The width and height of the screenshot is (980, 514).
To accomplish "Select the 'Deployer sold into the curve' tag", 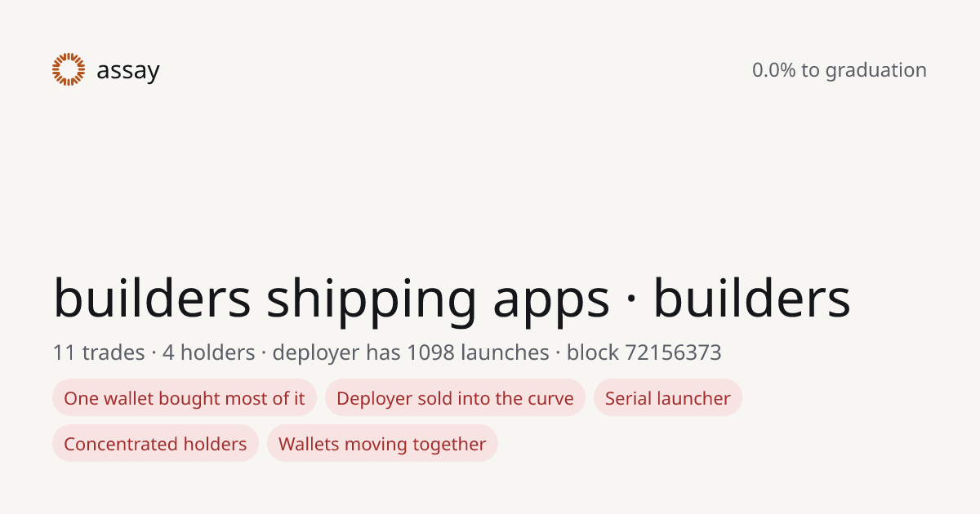I will tap(455, 398).
